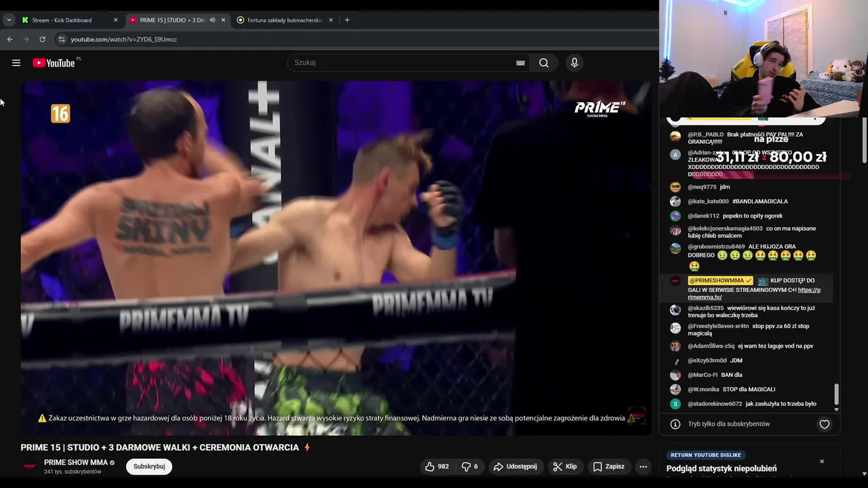Start voice search with microphone icon
This screenshot has height=488, width=868.
pos(574,63)
